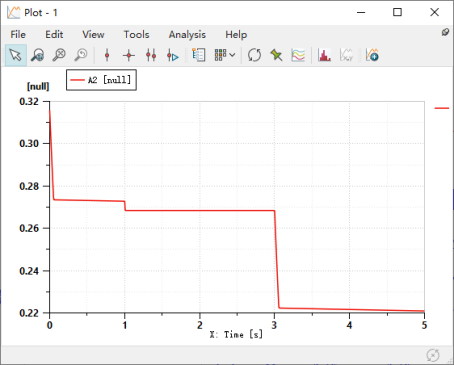Open the Analysis menu
The width and height of the screenshot is (454, 365).
point(187,35)
